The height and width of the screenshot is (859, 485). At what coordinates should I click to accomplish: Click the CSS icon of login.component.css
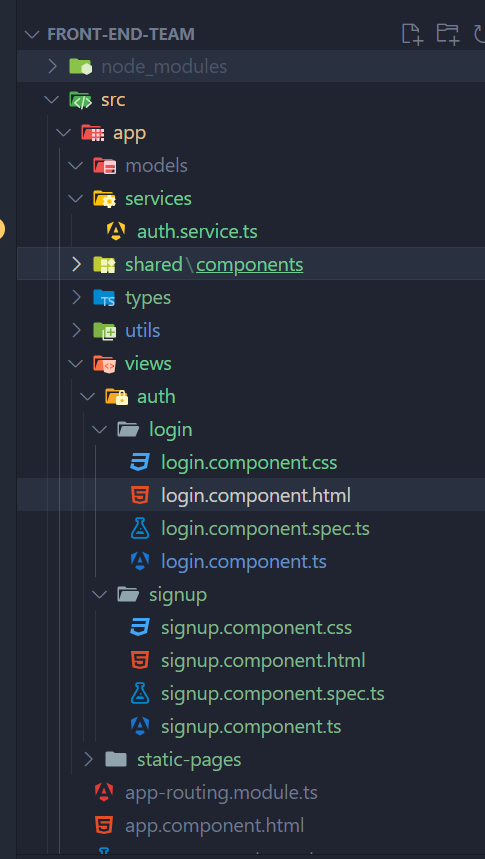coord(140,463)
